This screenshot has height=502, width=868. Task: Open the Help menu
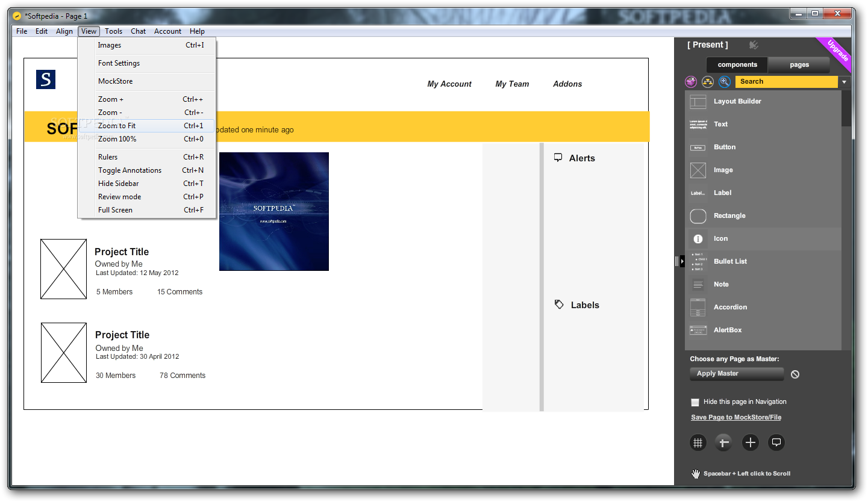(x=197, y=31)
